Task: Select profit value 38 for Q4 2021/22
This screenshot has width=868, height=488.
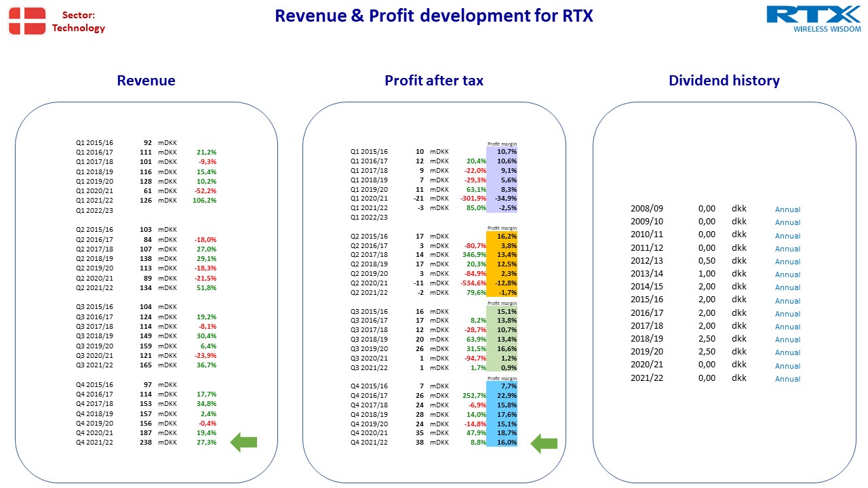Action: [419, 442]
